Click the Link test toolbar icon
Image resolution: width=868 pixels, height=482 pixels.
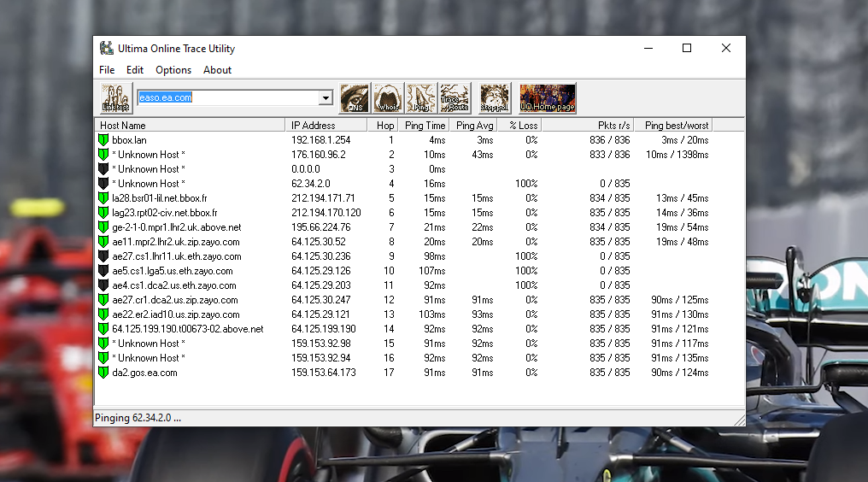(x=116, y=98)
